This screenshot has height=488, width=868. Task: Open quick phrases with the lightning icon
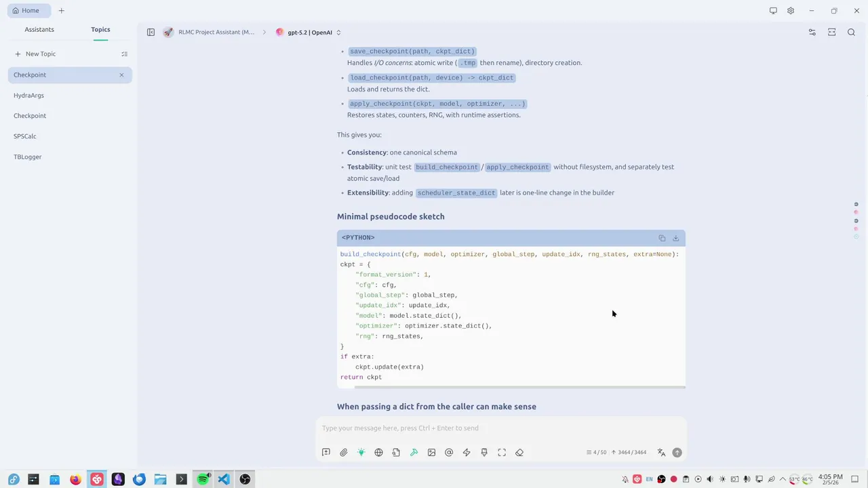(467, 453)
